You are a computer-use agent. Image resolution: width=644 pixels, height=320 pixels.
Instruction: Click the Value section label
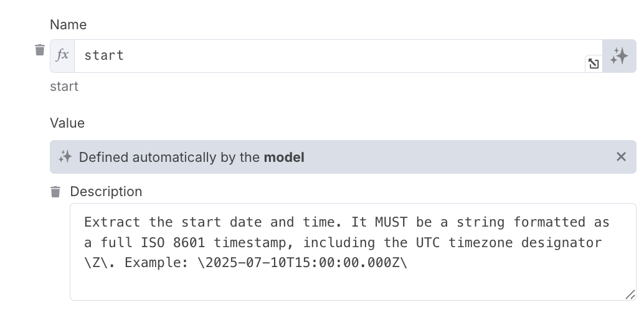click(x=67, y=123)
